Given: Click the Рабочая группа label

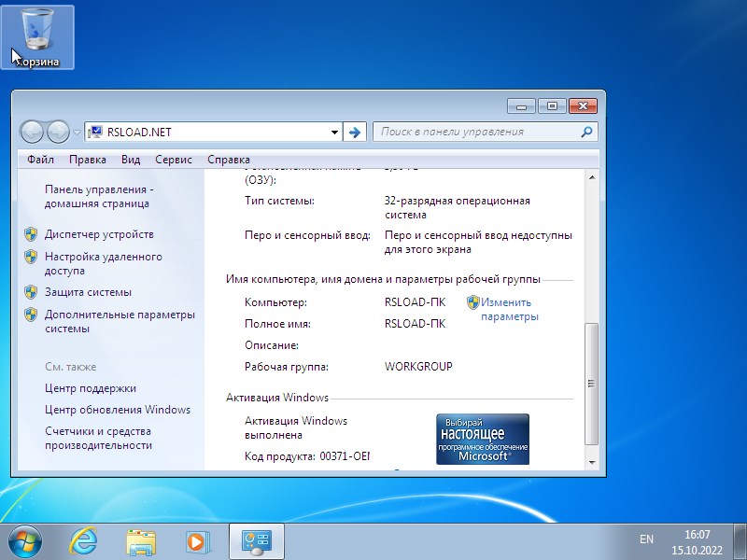Looking at the screenshot, I should click(x=287, y=367).
